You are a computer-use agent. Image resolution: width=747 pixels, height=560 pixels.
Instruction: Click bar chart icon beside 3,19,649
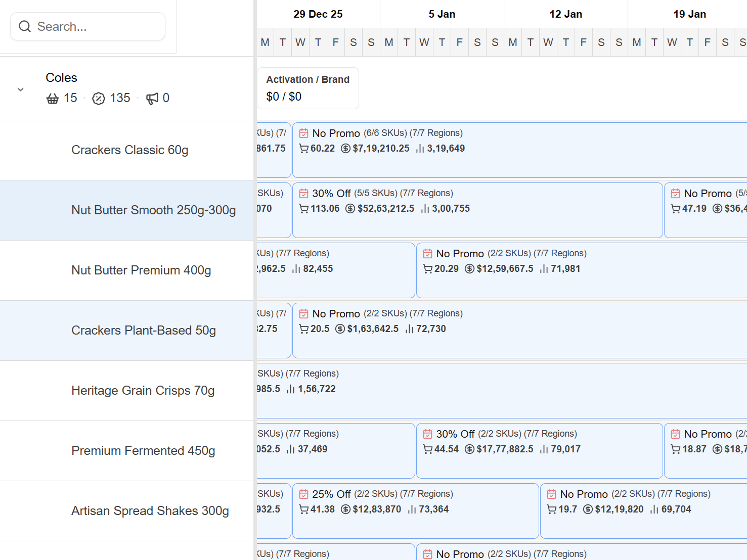[420, 149]
